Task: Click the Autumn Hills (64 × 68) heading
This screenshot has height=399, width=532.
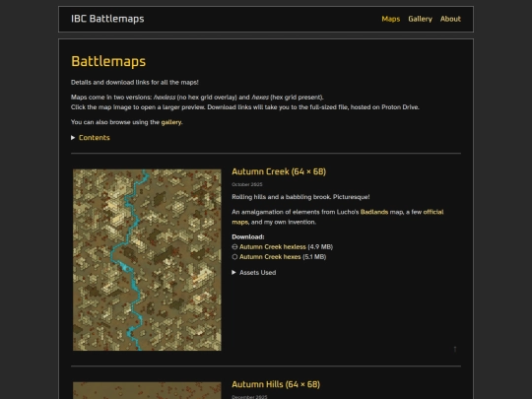Action: coord(276,384)
